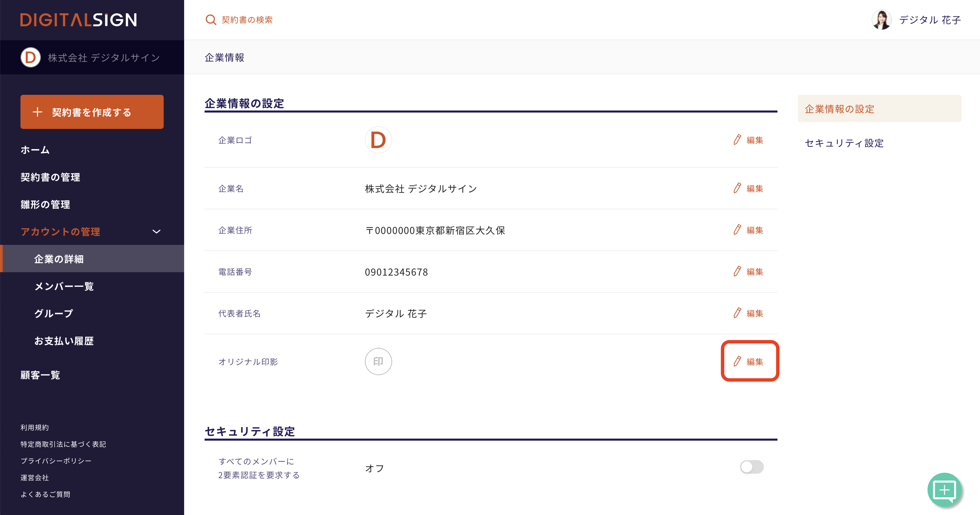Click pencil icon in 企業ロゴ row
Screen dimensions: 980x515
tap(737, 140)
